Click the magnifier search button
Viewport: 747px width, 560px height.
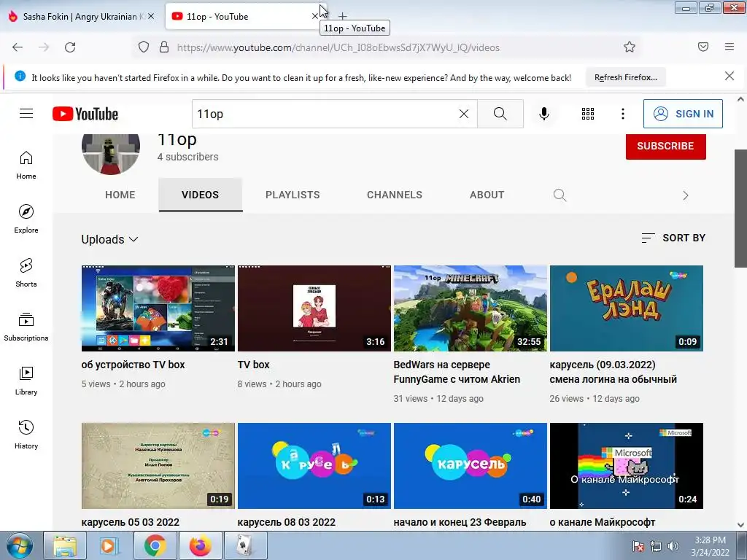(500, 114)
